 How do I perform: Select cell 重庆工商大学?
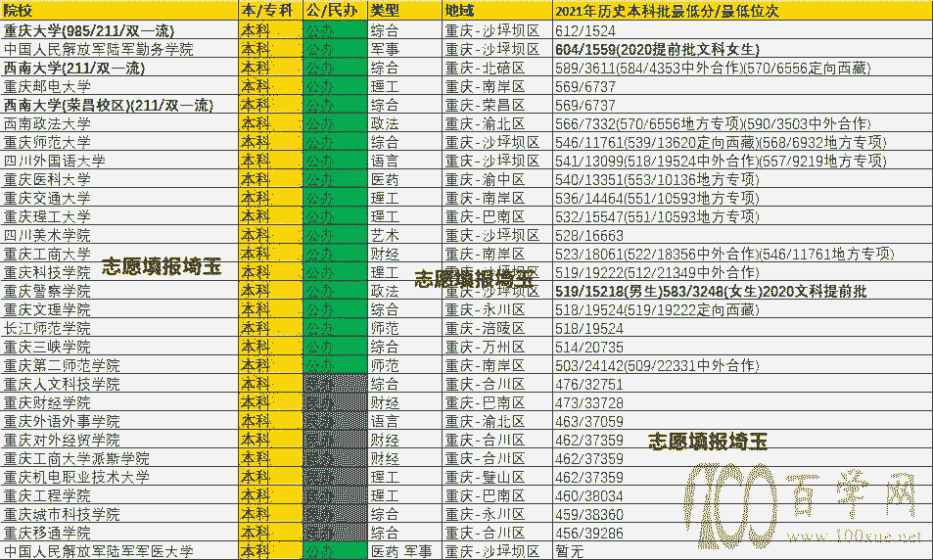[x=119, y=254]
